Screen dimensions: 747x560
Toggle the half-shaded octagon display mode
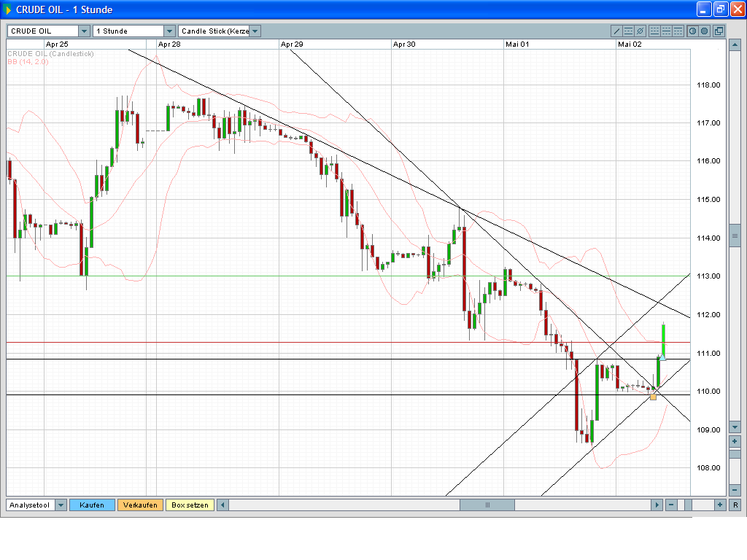click(693, 31)
